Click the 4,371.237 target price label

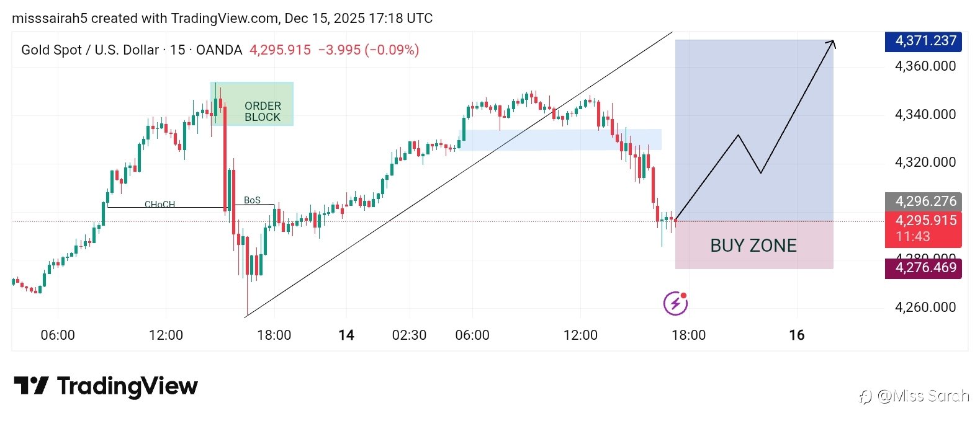pyautogui.click(x=923, y=41)
